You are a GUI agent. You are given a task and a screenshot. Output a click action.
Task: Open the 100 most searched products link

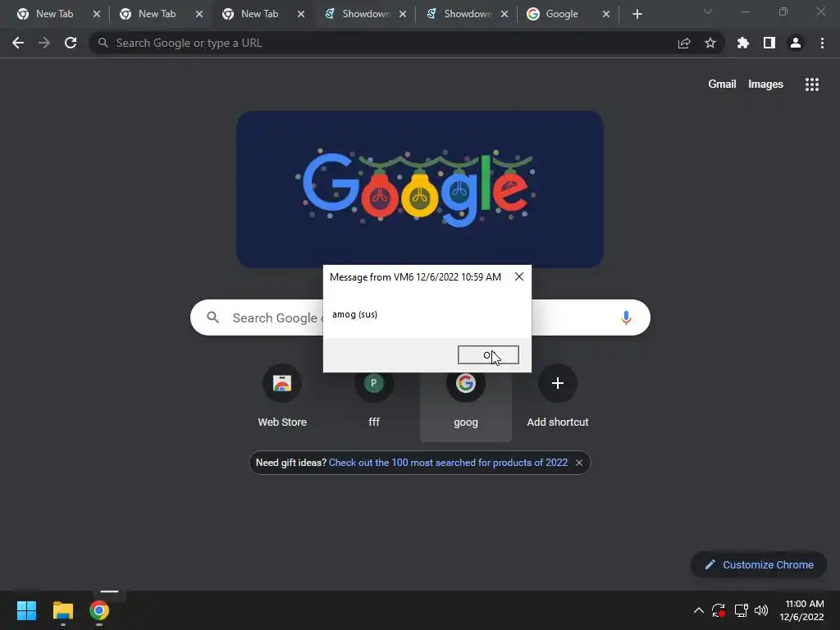(x=448, y=463)
